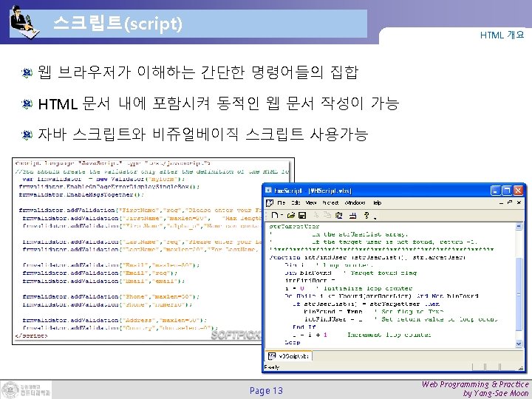Click the bullet icon before '웹 브라우저가'
This screenshot has width=532, height=399.
(27, 72)
